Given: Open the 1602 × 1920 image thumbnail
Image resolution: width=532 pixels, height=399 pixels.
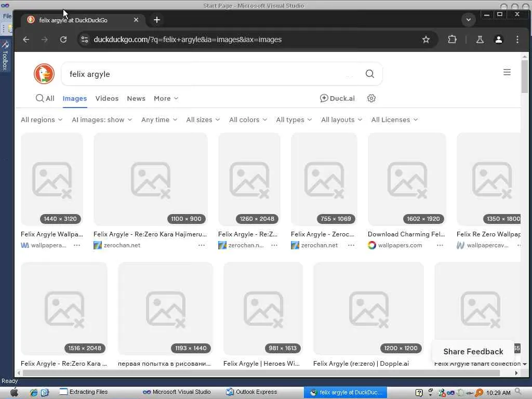Looking at the screenshot, I should point(407,179).
